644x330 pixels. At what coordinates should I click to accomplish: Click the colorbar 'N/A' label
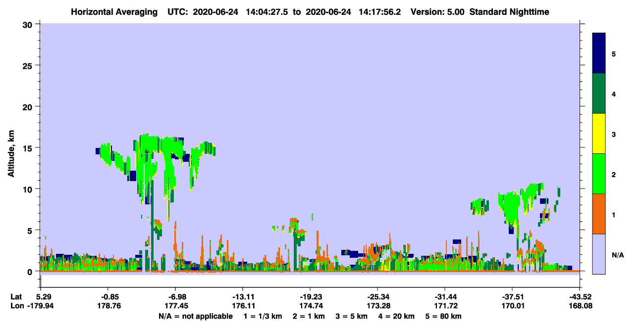click(x=617, y=255)
